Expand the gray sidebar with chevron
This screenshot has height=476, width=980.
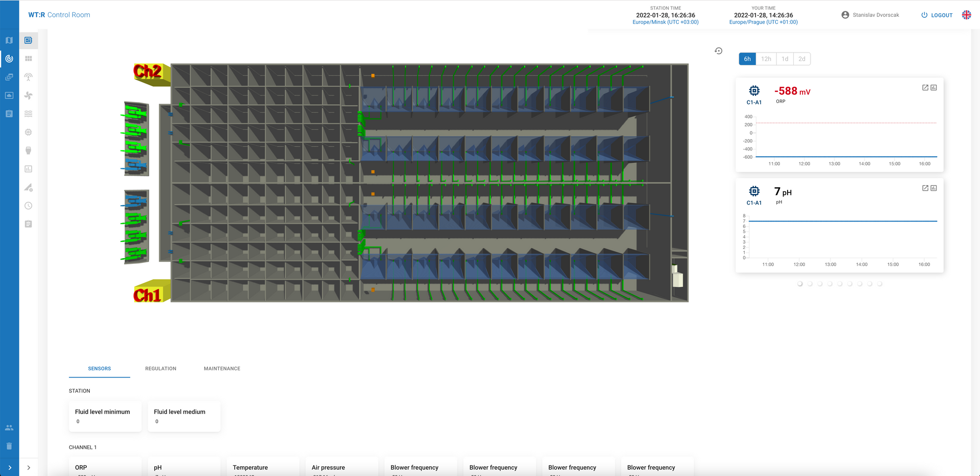tap(29, 467)
